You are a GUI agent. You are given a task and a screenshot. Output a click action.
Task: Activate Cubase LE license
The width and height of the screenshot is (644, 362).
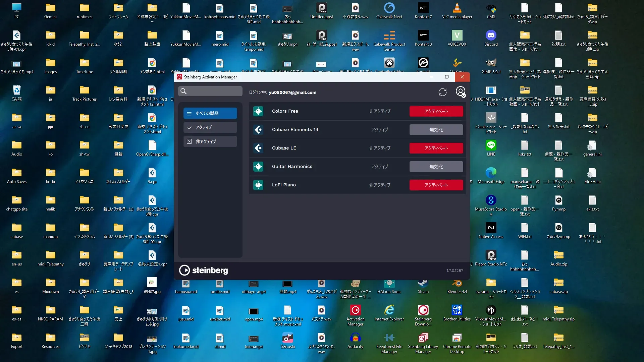[436, 148]
